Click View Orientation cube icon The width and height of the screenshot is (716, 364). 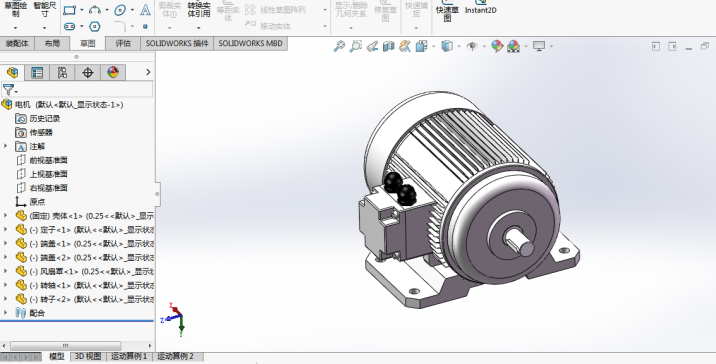pos(421,46)
